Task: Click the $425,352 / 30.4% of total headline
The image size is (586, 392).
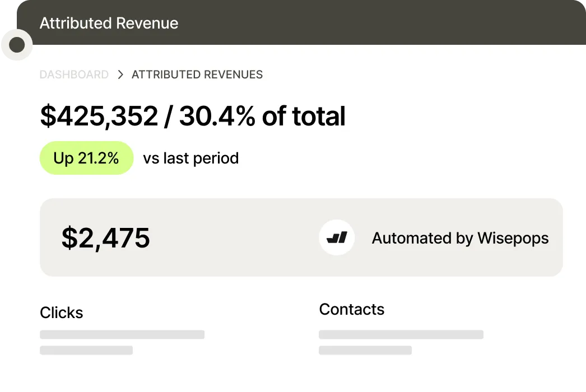Action: coord(193,116)
